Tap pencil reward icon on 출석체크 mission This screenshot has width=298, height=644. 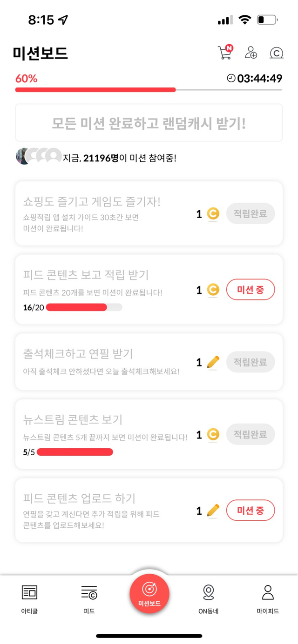point(213,362)
